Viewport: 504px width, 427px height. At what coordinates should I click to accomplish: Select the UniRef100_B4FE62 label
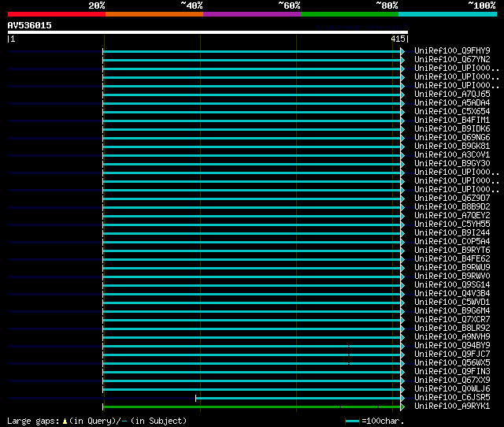[x=452, y=259]
